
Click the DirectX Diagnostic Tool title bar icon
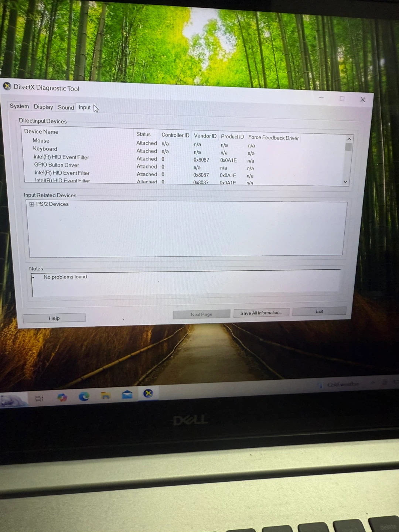(7, 86)
